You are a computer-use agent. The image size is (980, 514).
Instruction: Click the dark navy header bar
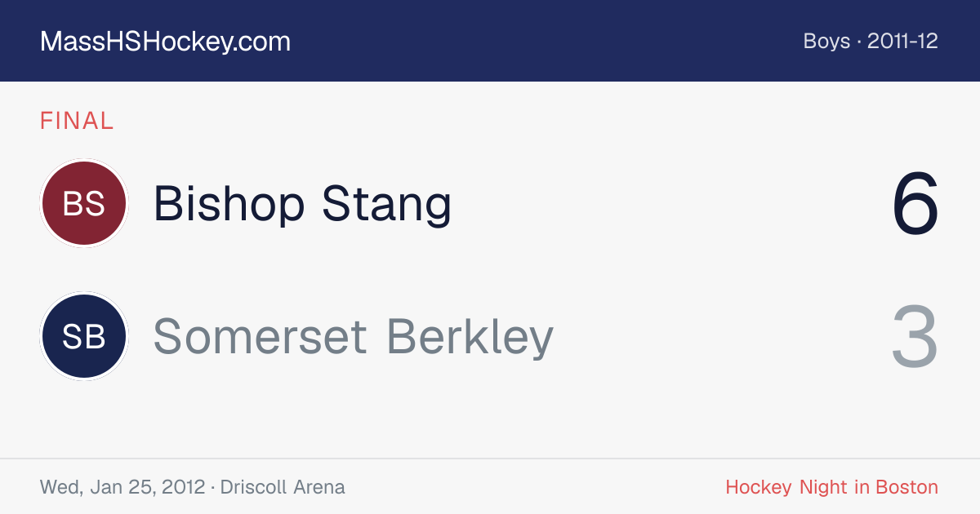[490, 41]
